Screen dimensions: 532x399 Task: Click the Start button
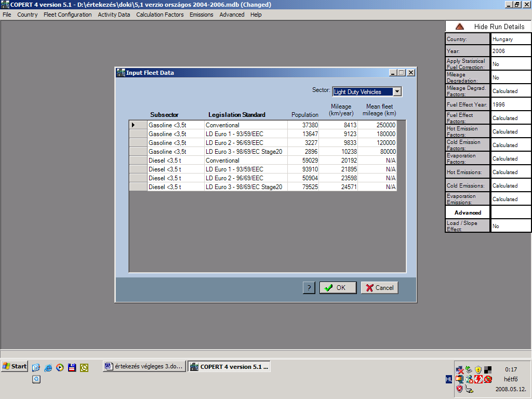point(15,366)
